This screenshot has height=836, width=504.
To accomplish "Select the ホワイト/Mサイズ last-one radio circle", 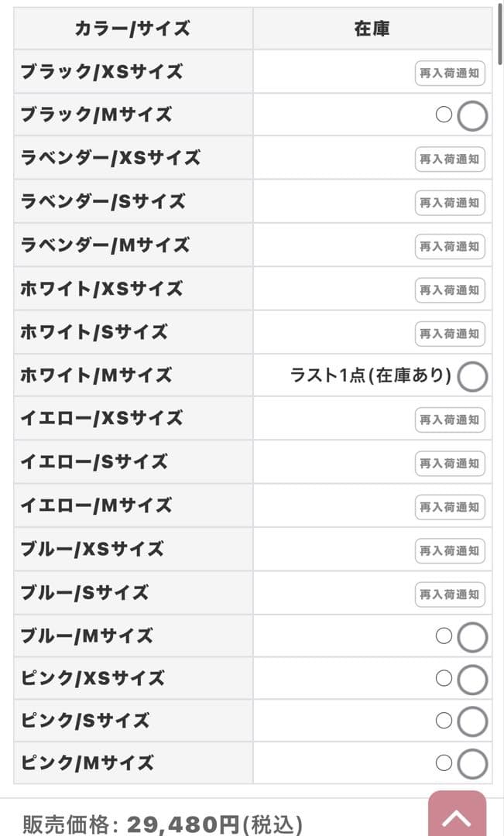I will coord(472,377).
